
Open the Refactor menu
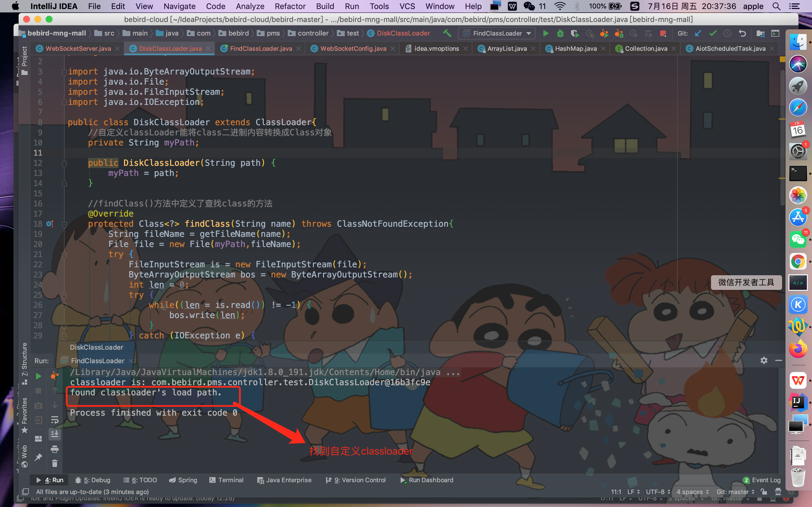click(x=290, y=6)
